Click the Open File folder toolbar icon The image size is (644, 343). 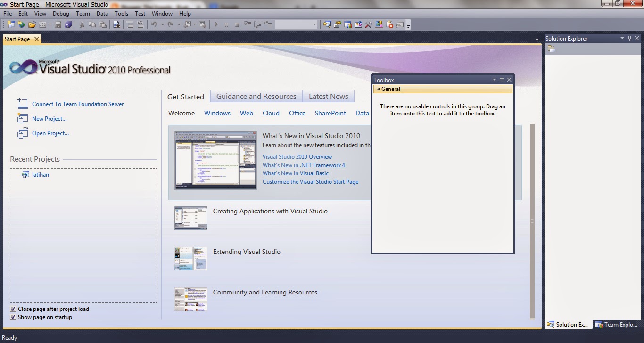(32, 24)
